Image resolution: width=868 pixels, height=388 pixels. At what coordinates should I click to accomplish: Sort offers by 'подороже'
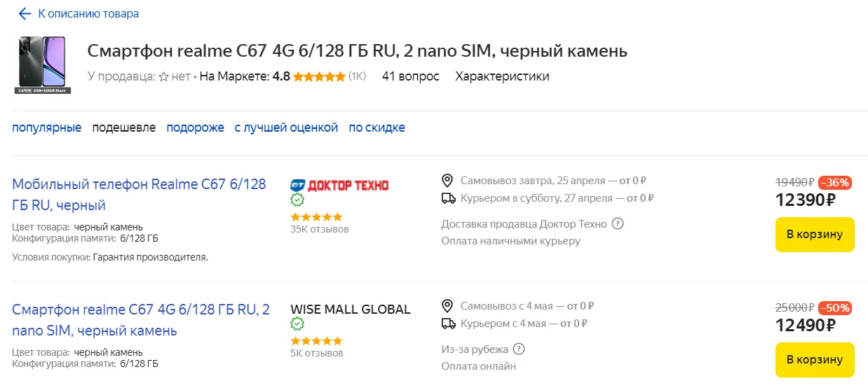tap(195, 127)
